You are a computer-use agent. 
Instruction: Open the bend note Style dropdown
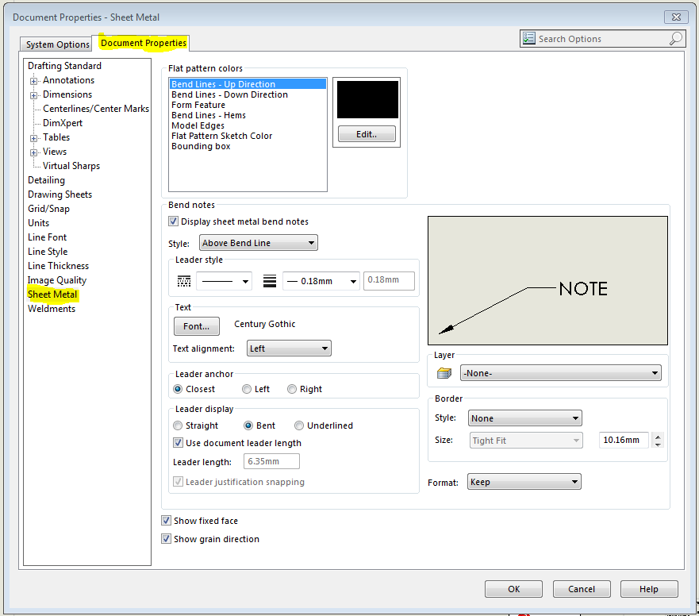tap(258, 243)
